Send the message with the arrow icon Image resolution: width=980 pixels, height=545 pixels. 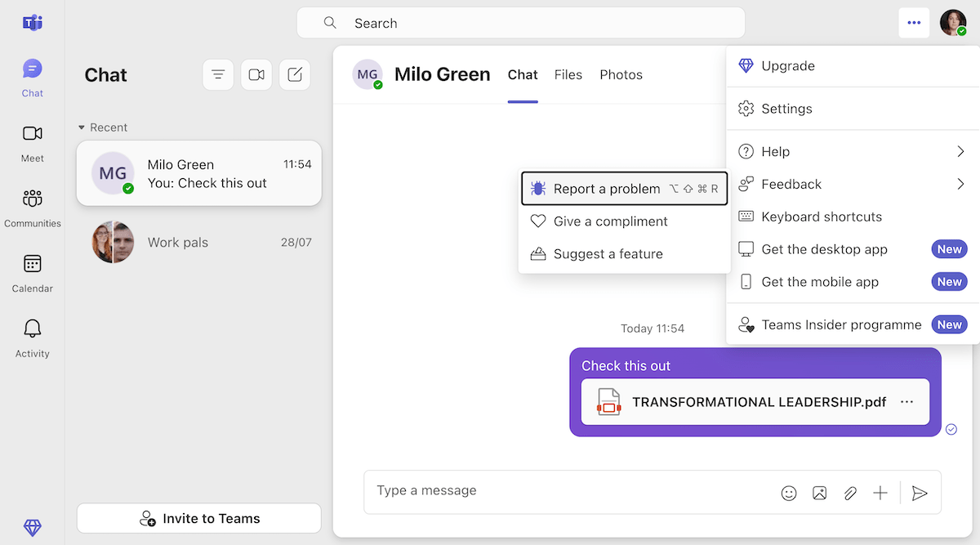920,493
